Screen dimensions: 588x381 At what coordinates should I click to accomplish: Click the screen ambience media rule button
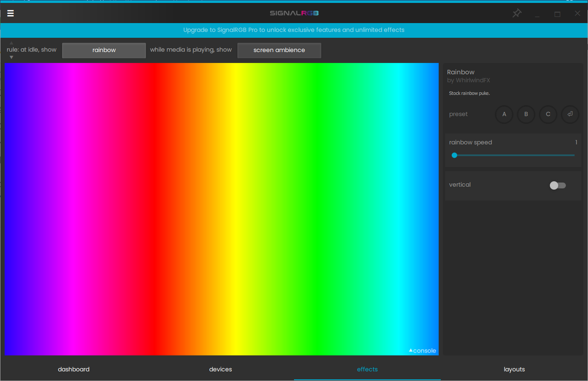pyautogui.click(x=279, y=50)
